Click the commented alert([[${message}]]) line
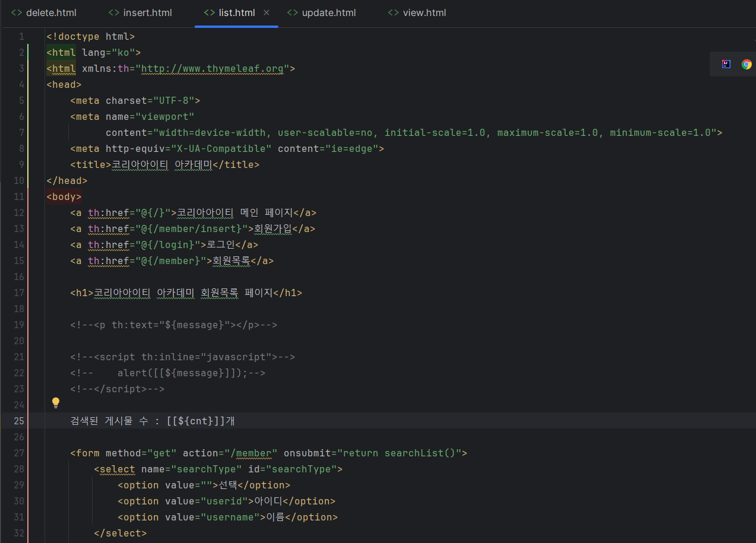Viewport: 756px width, 543px height. [x=168, y=373]
